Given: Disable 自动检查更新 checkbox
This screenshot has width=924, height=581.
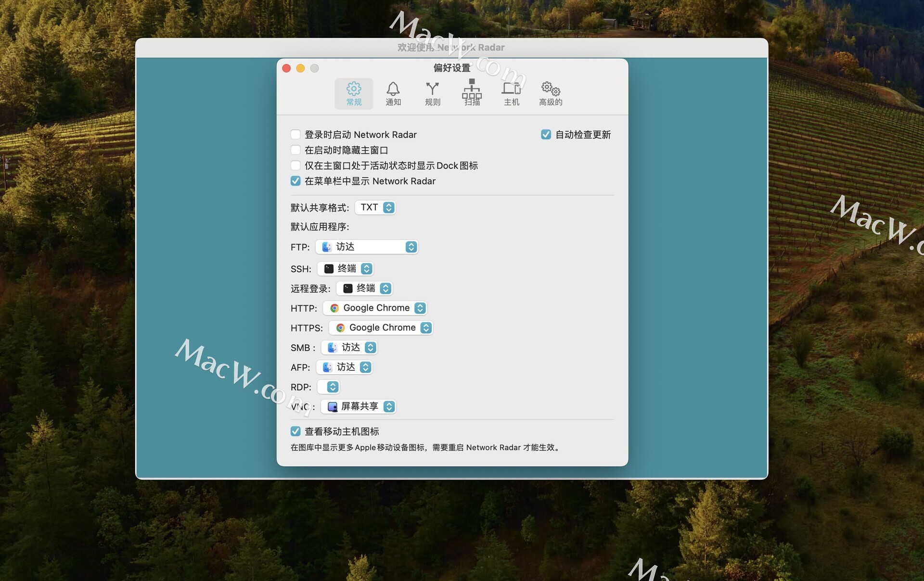Looking at the screenshot, I should pyautogui.click(x=546, y=135).
